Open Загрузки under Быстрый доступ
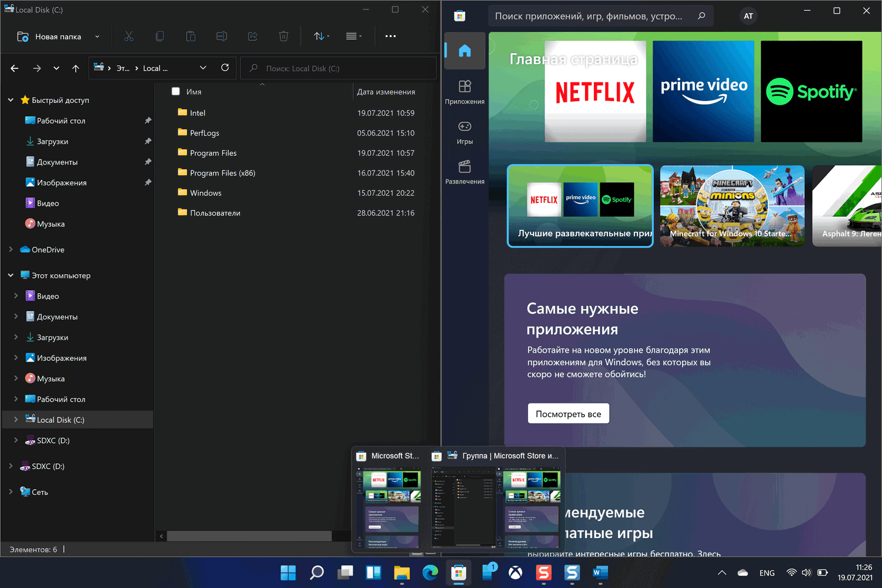The width and height of the screenshot is (882, 588). (52, 141)
